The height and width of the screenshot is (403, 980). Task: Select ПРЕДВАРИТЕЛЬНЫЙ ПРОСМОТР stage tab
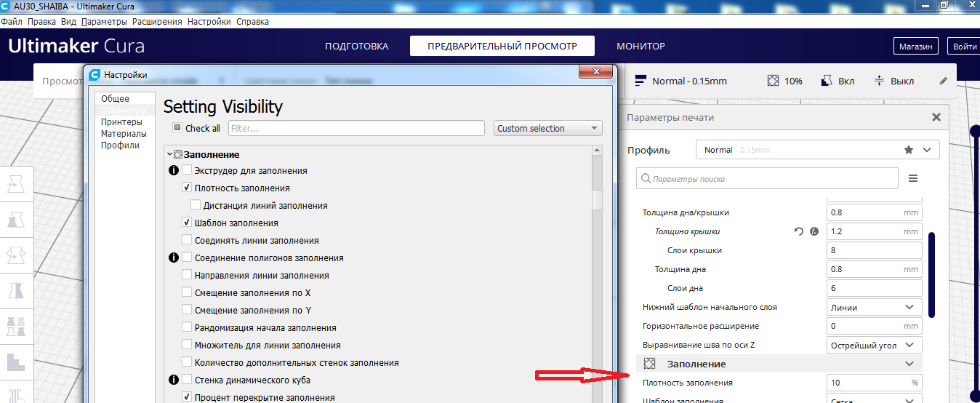point(502,46)
